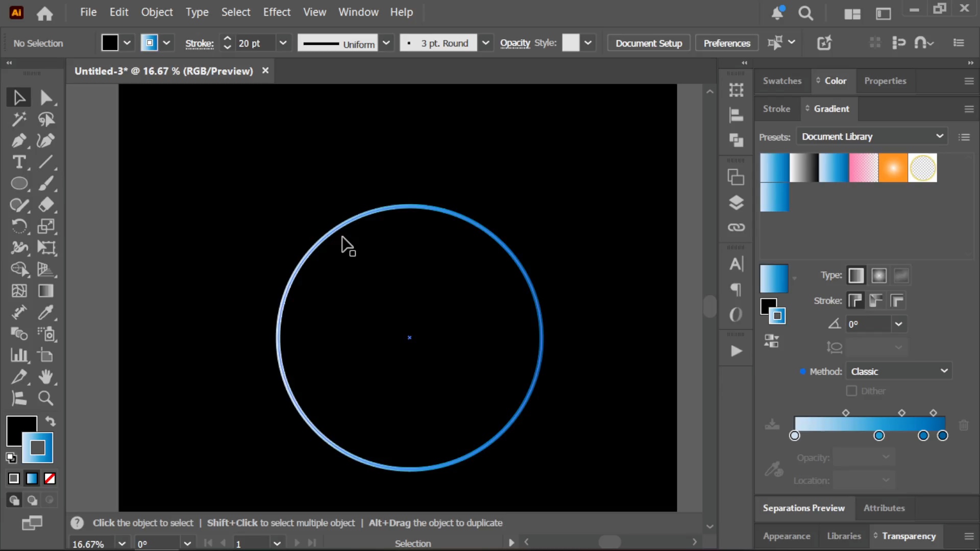Open the Libraries panel tab

(844, 536)
